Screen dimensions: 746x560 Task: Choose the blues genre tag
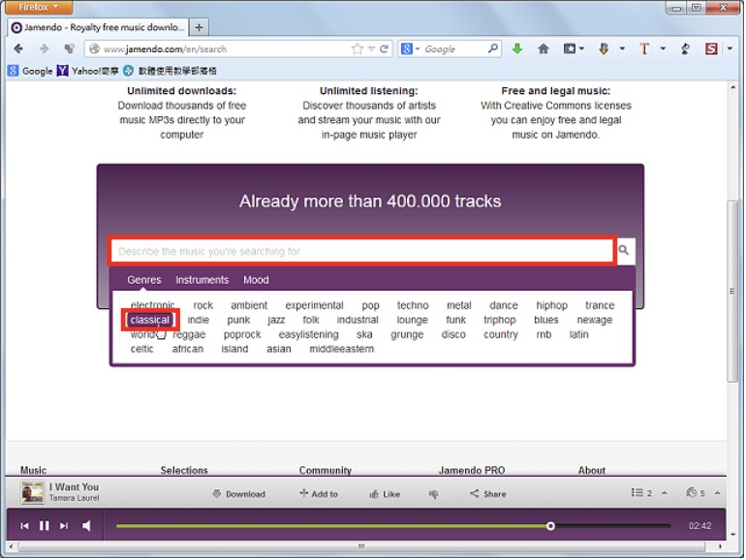[x=546, y=320]
